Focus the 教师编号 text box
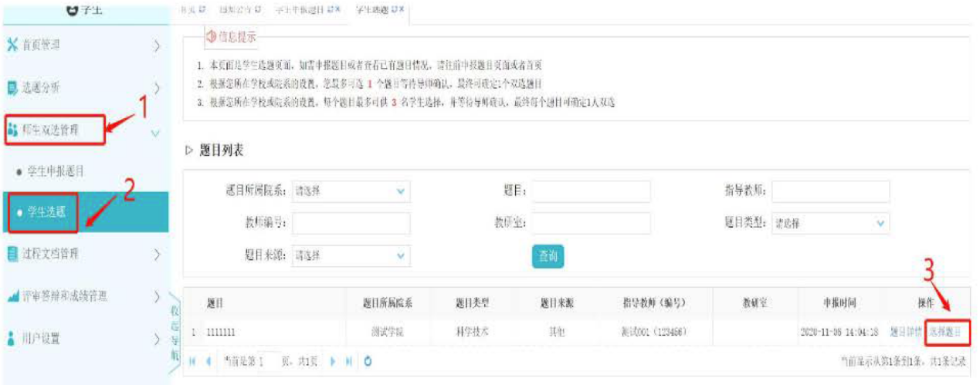Image resolution: width=980 pixels, height=385 pixels. coord(351,224)
